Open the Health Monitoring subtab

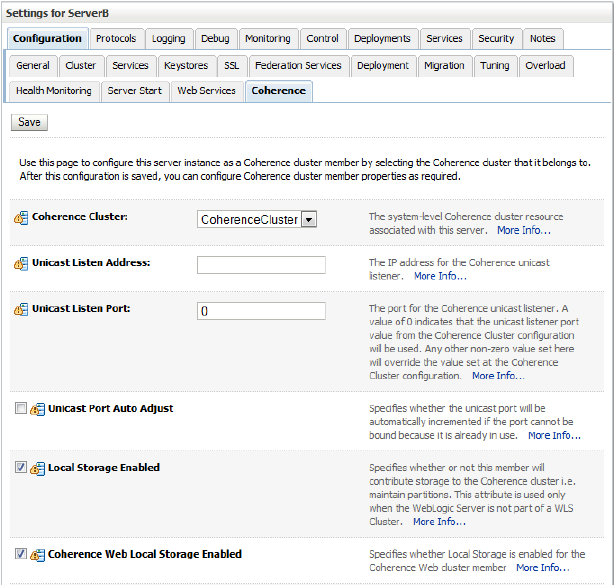[x=54, y=91]
